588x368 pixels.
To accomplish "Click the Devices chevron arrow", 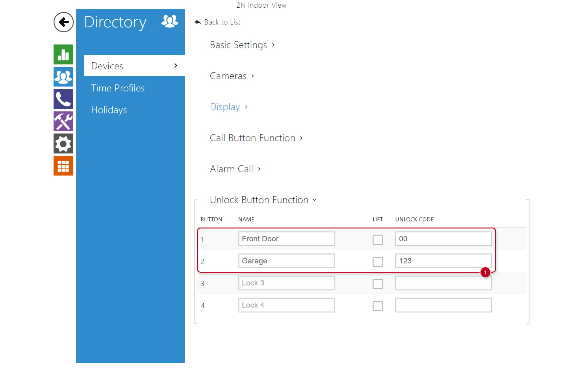I will tap(176, 66).
